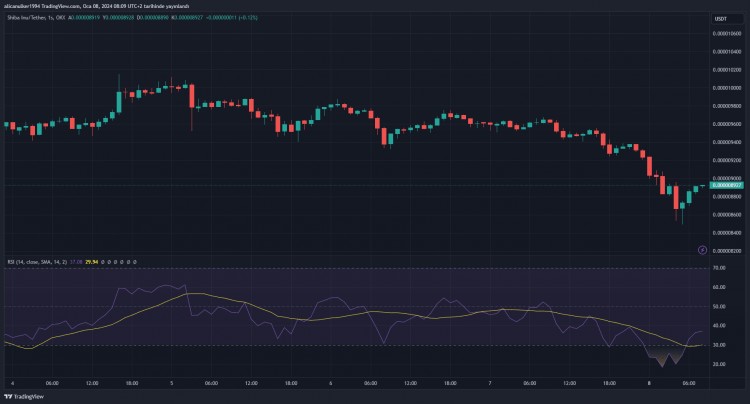This screenshot has width=750, height=404.
Task: Click the Shiba Inu/Tether symbol title
Action: pyautogui.click(x=28, y=19)
